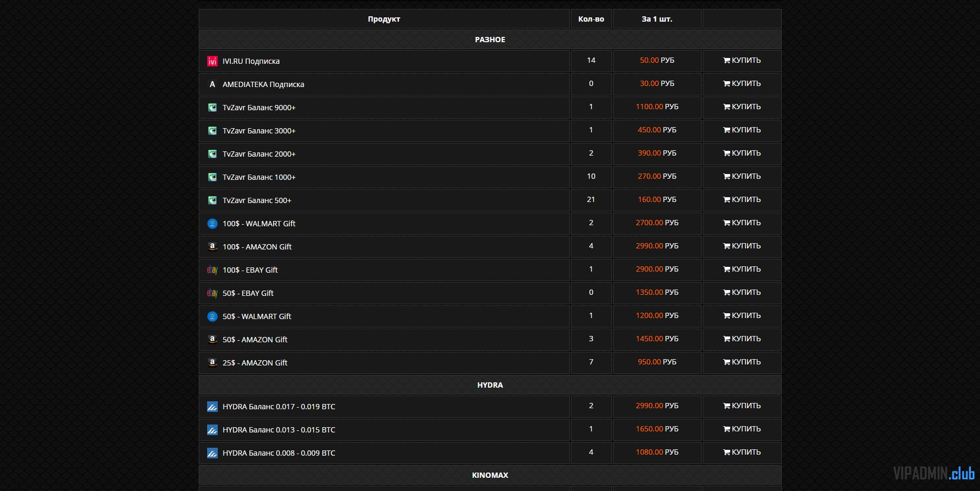Click the 100$ - AMAZON Gift product text
This screenshot has width=980, height=491.
point(257,247)
